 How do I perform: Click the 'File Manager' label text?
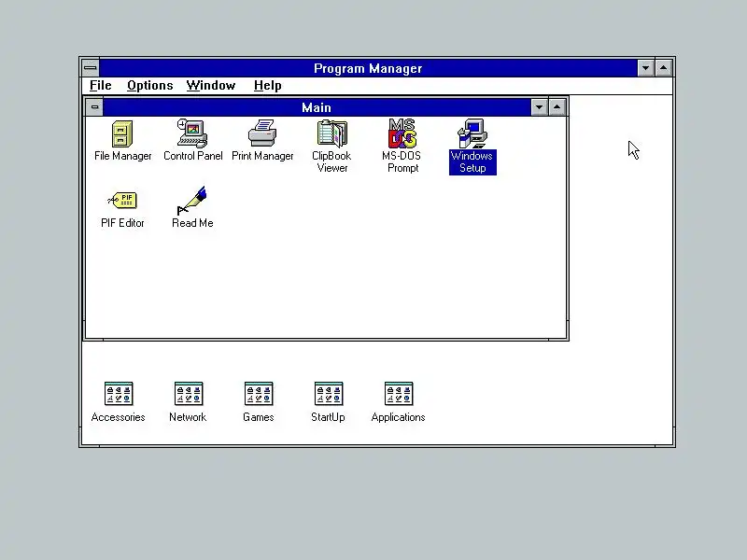point(123,156)
